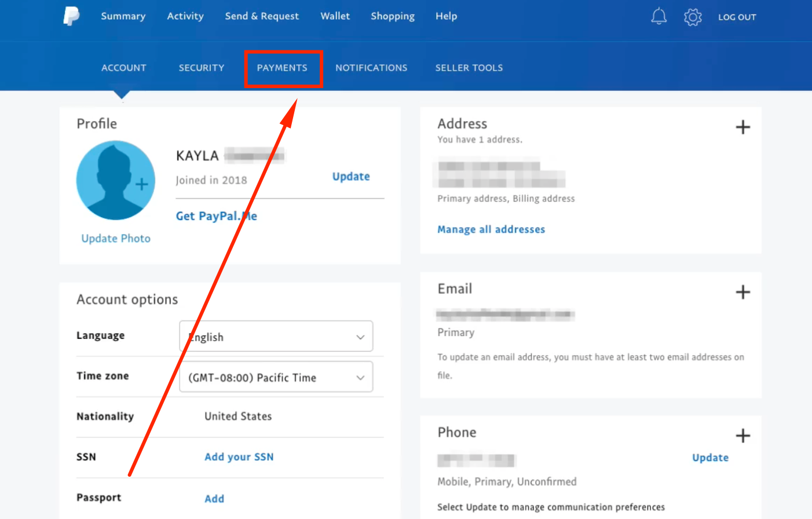Open Manage all addresses link
Screen dimensions: 812x519
pos(491,229)
